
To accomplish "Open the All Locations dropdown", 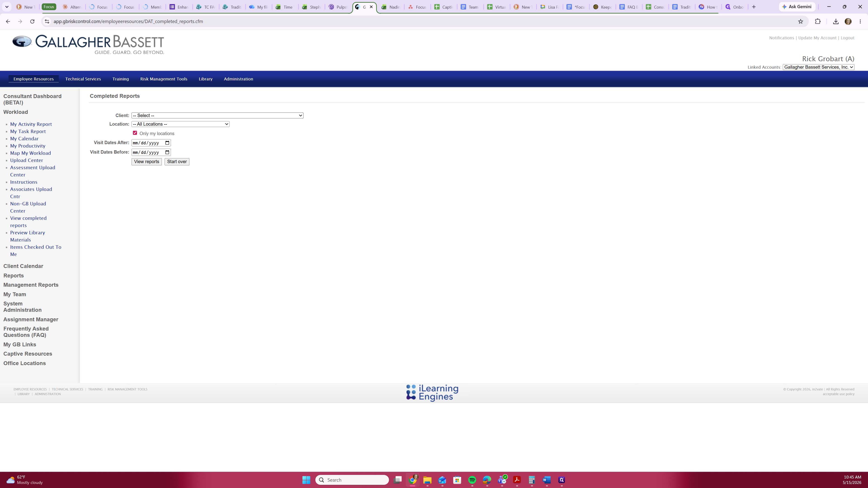I will (x=181, y=124).
